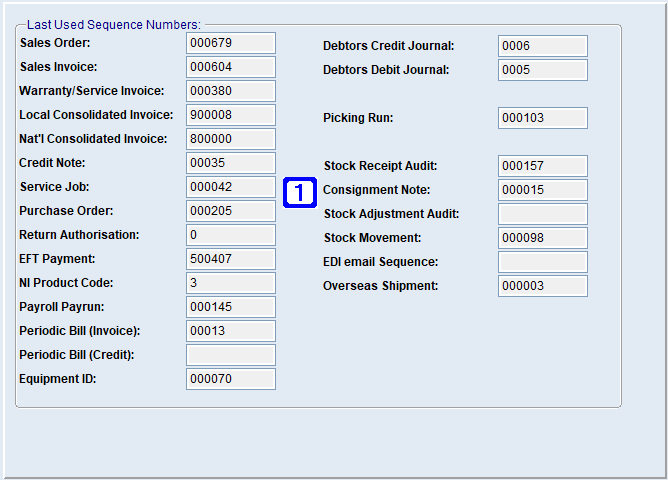Click the empty EDI email Sequence field

(543, 262)
